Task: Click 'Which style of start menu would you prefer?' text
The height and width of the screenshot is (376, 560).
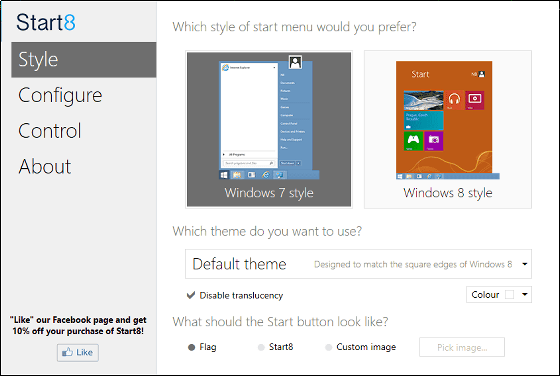Action: click(294, 27)
